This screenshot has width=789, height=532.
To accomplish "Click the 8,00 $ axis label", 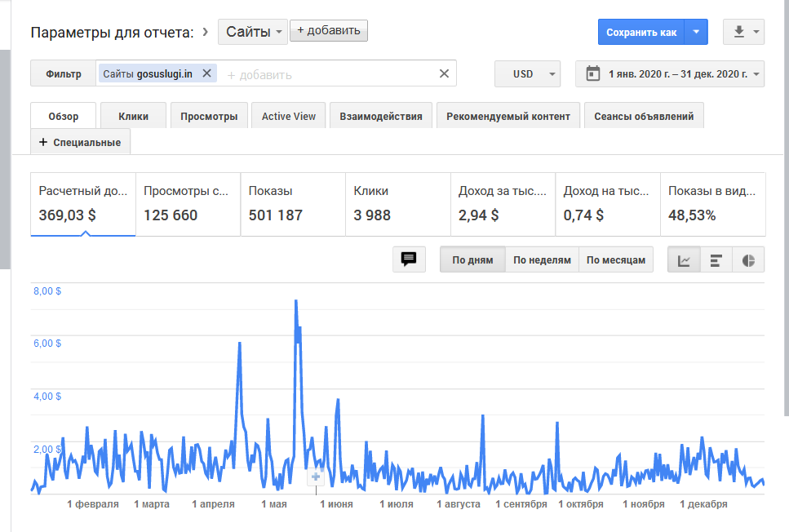I will (x=47, y=291).
